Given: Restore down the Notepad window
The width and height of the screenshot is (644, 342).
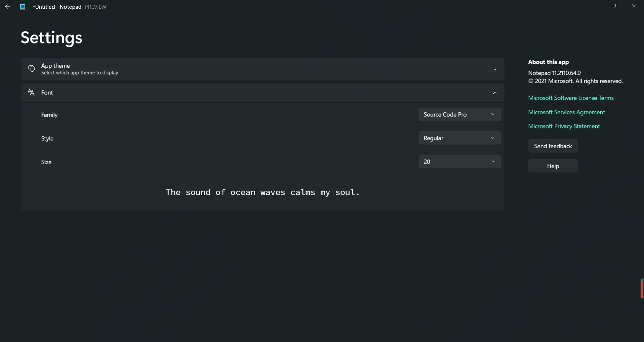Looking at the screenshot, I should pos(614,6).
